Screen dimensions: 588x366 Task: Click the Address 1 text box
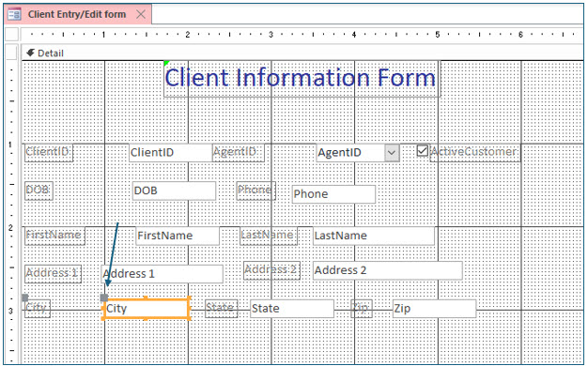tap(162, 274)
